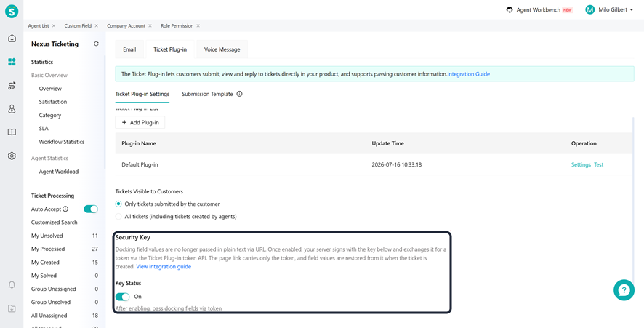
Task: Open the home icon in left sidebar
Action: [x=12, y=39]
